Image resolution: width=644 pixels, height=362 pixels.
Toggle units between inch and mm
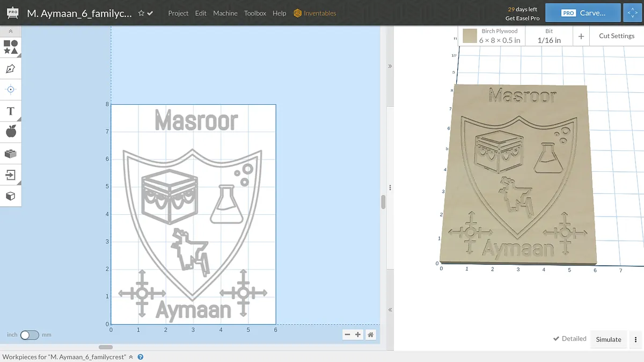tap(30, 335)
